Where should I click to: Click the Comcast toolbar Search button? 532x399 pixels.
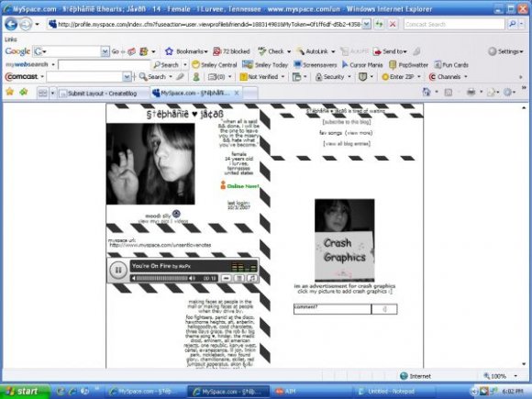pyautogui.click(x=152, y=77)
